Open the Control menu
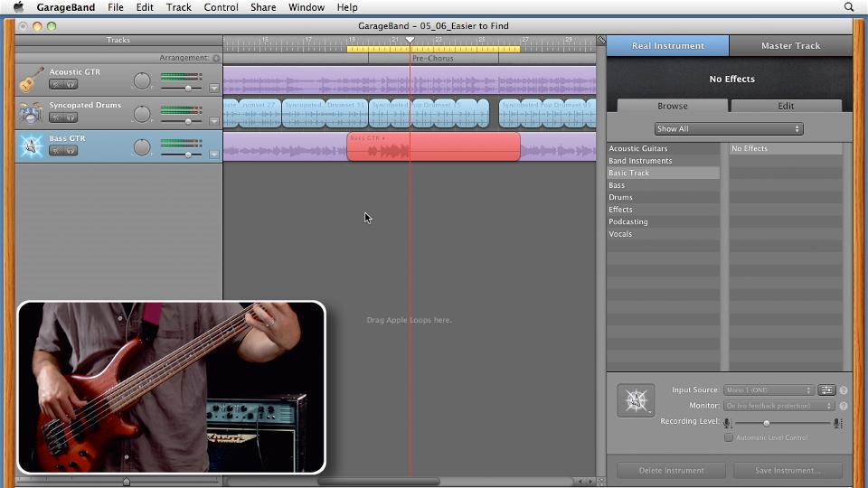The width and height of the screenshot is (868, 488). [221, 7]
